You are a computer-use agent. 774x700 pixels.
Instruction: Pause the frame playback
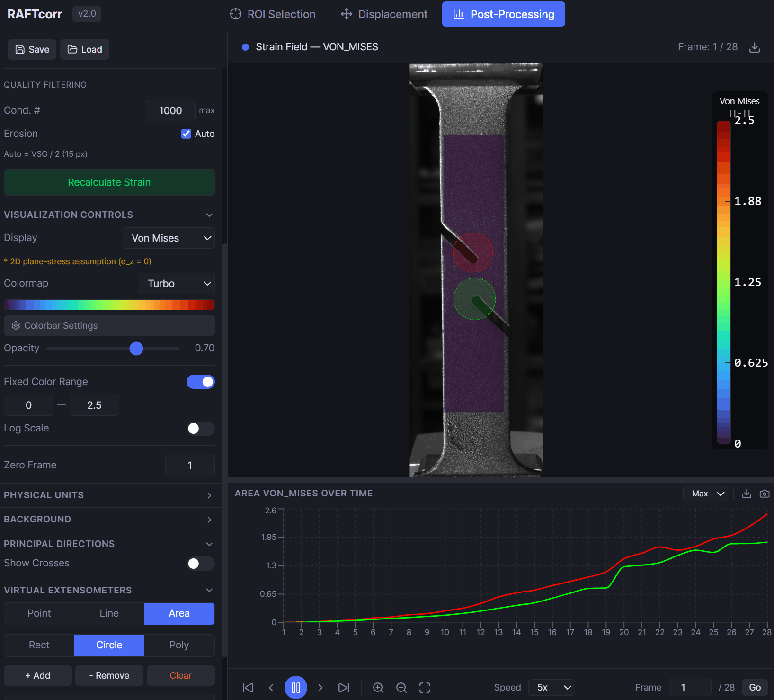(296, 688)
